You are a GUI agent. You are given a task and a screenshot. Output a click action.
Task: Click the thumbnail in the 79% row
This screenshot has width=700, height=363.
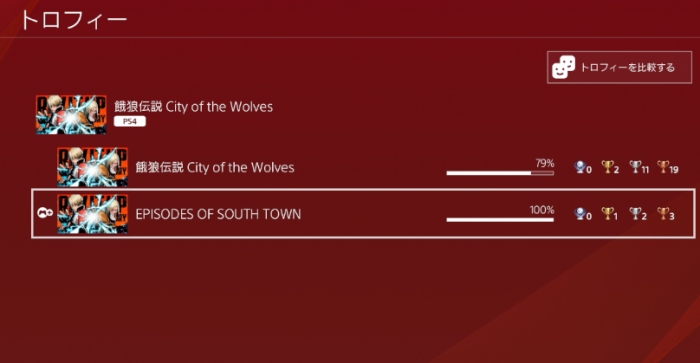point(92,167)
